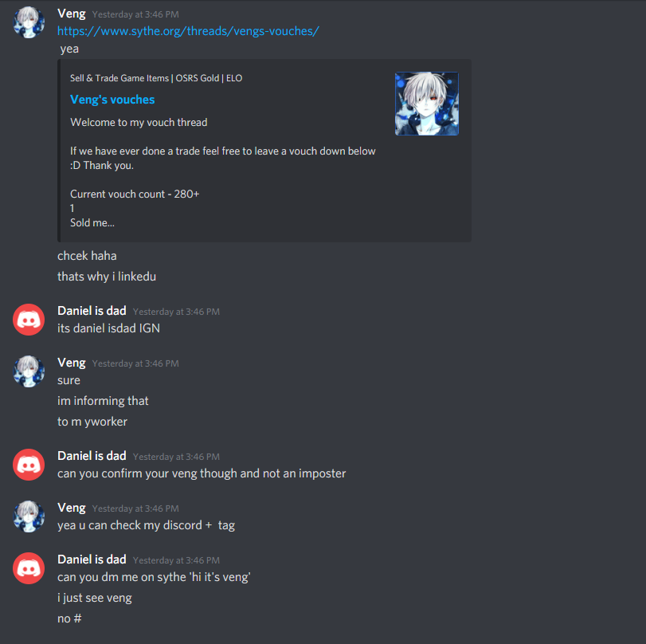646x644 pixels.
Task: Open the "Veng's vouches" embed title link
Action: coord(112,100)
